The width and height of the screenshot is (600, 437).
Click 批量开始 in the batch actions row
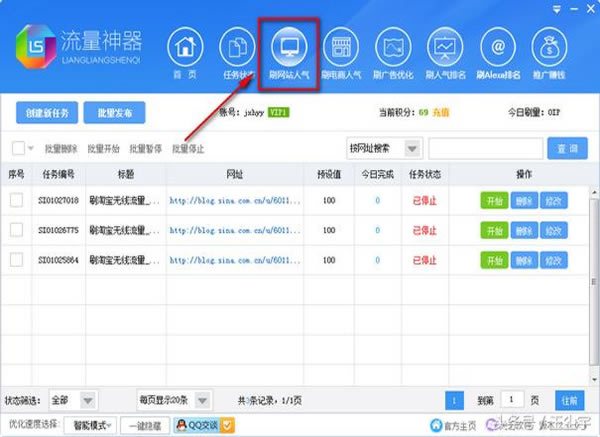click(x=105, y=149)
